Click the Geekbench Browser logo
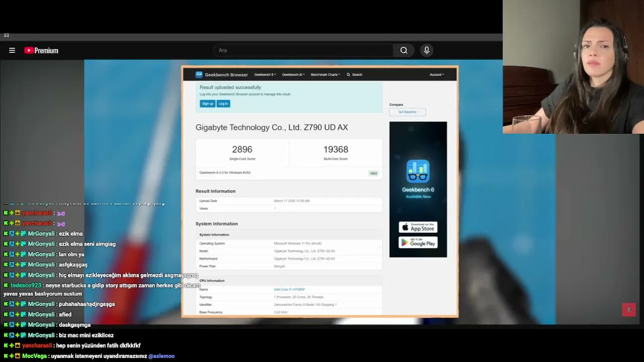The image size is (644, 362). pos(222,74)
